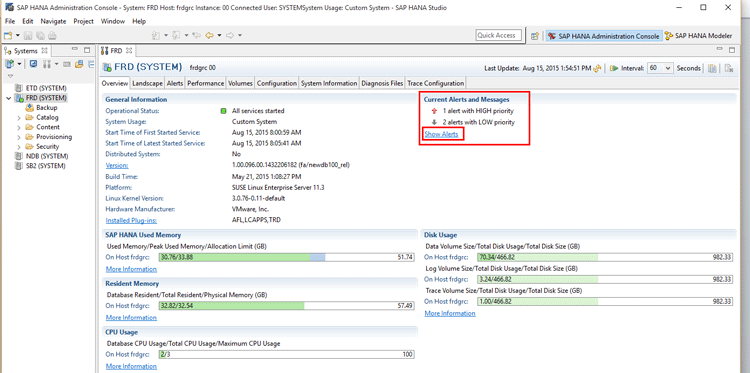The image size is (750, 373).
Task: Click the rightmost icon in FRD editor toolbar
Action: pos(729,68)
